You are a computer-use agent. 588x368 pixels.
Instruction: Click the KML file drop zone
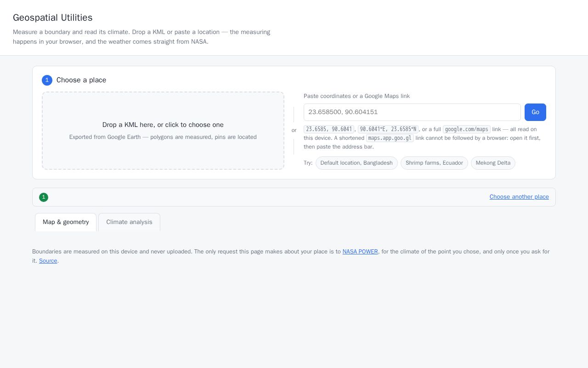click(163, 131)
